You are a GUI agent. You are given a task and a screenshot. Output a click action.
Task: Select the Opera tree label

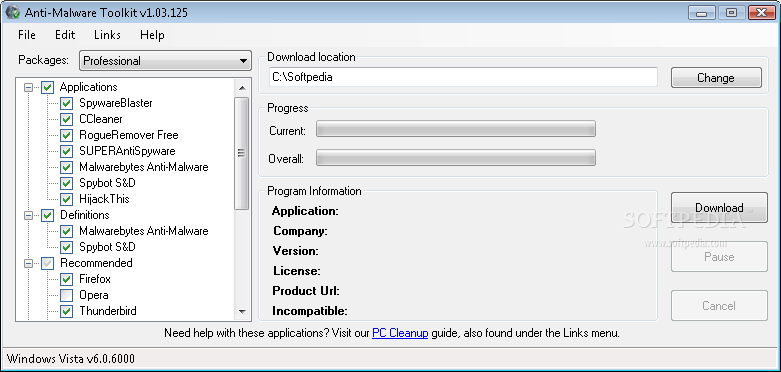click(94, 295)
